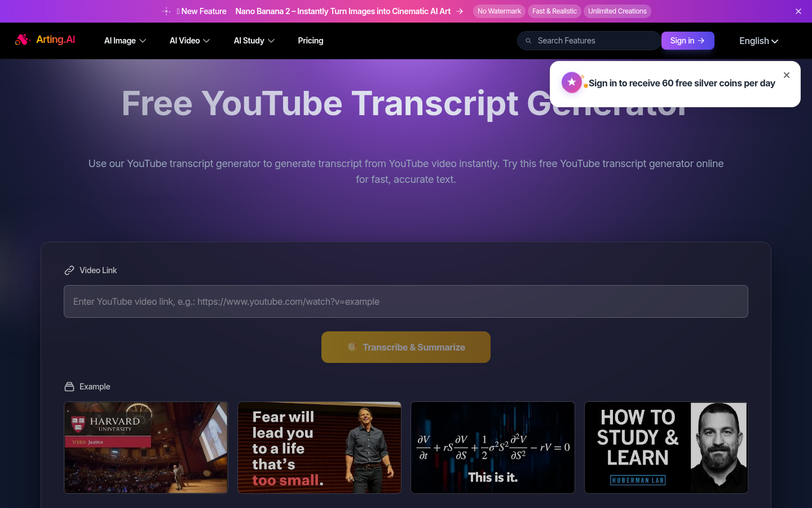
Task: Expand the AI Image dropdown menu
Action: [125, 41]
